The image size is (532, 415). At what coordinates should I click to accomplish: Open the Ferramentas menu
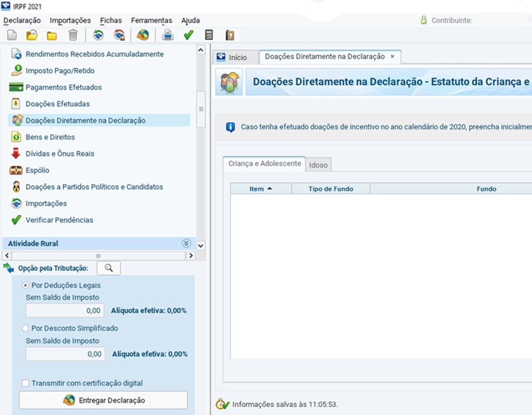click(151, 20)
